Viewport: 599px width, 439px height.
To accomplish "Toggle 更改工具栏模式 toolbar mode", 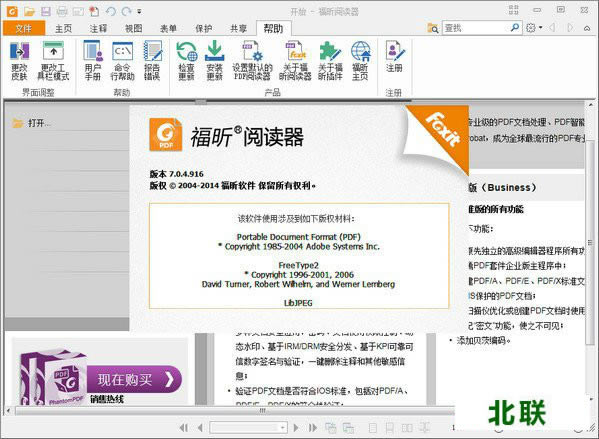I will (x=53, y=61).
